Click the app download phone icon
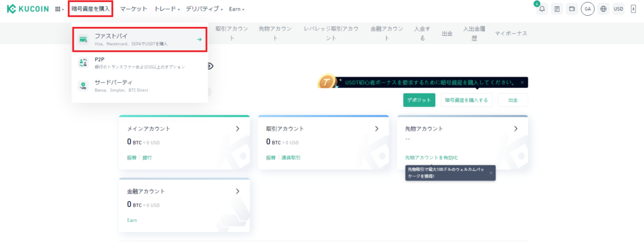This screenshot has width=644, height=242. click(x=633, y=9)
